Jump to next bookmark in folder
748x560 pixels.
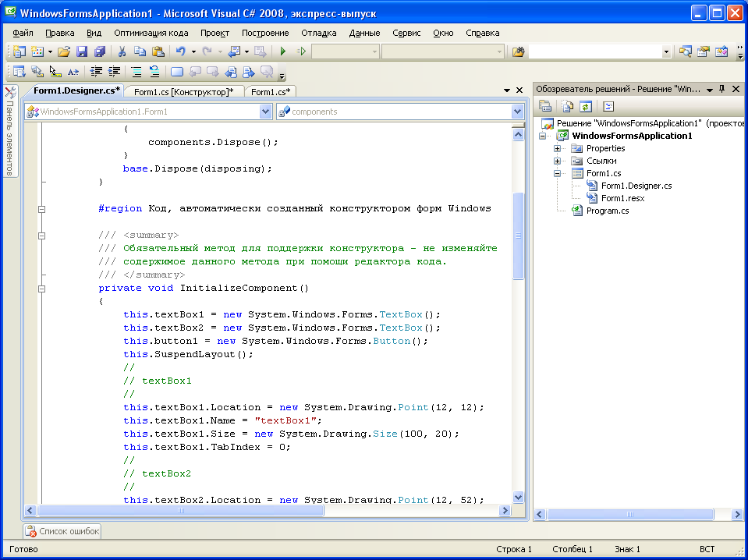pyautogui.click(x=249, y=72)
